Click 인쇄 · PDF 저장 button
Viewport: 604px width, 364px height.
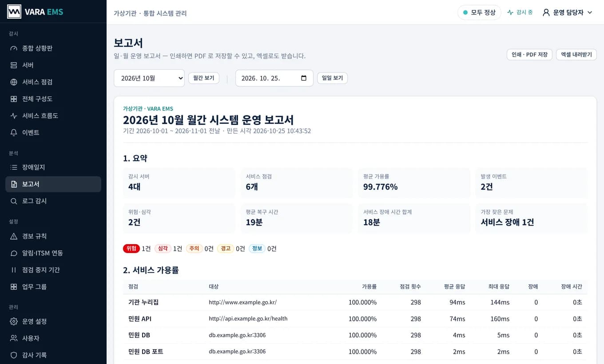[x=529, y=55]
